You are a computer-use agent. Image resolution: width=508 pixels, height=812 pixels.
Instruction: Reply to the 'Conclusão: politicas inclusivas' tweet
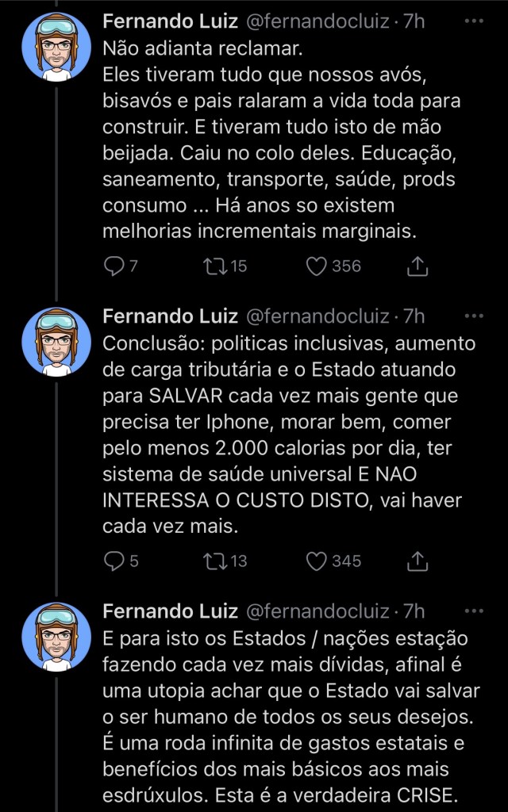tap(114, 561)
